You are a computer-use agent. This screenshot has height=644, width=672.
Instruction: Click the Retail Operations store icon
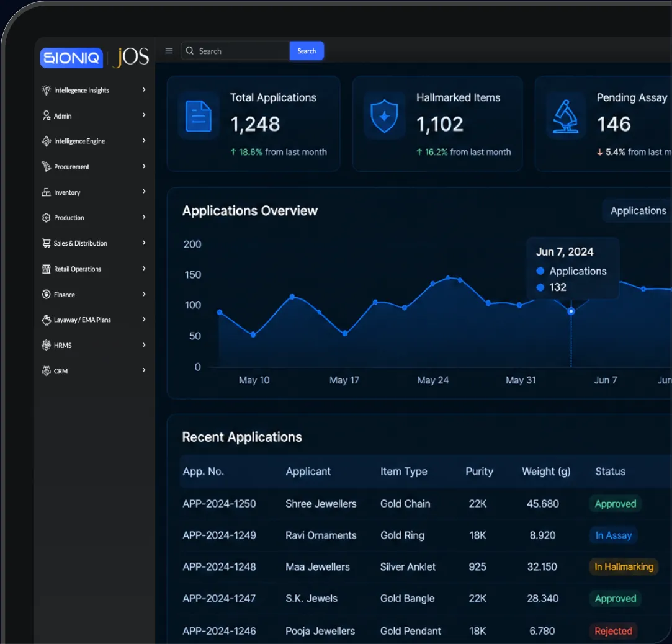(47, 269)
